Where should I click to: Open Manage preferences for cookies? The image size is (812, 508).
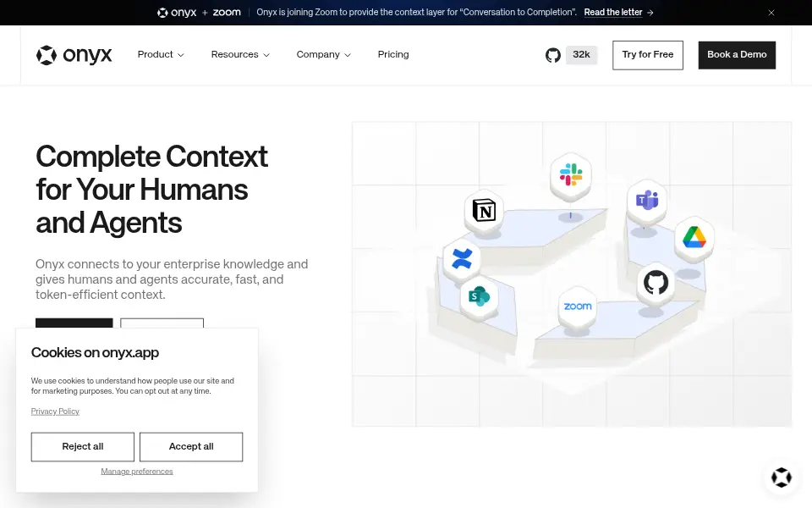click(137, 472)
